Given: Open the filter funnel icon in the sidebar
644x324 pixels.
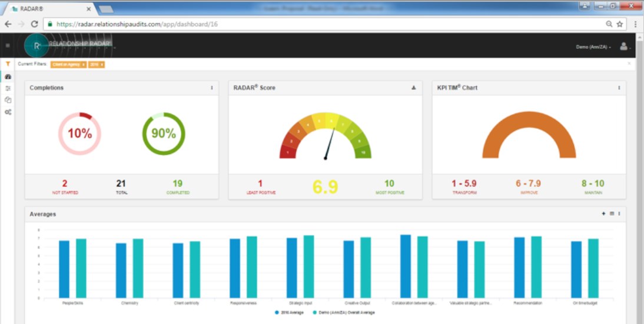Looking at the screenshot, I should (x=8, y=64).
